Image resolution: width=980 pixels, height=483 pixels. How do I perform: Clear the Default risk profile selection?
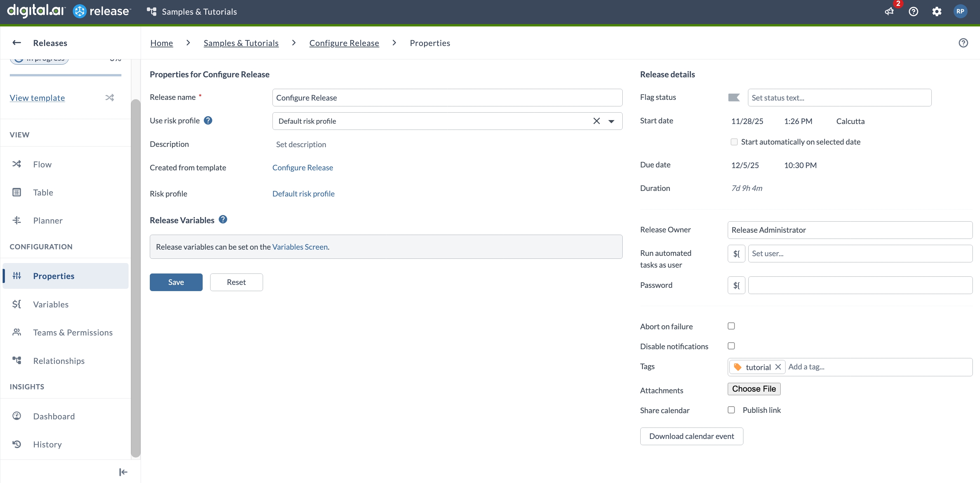(596, 121)
